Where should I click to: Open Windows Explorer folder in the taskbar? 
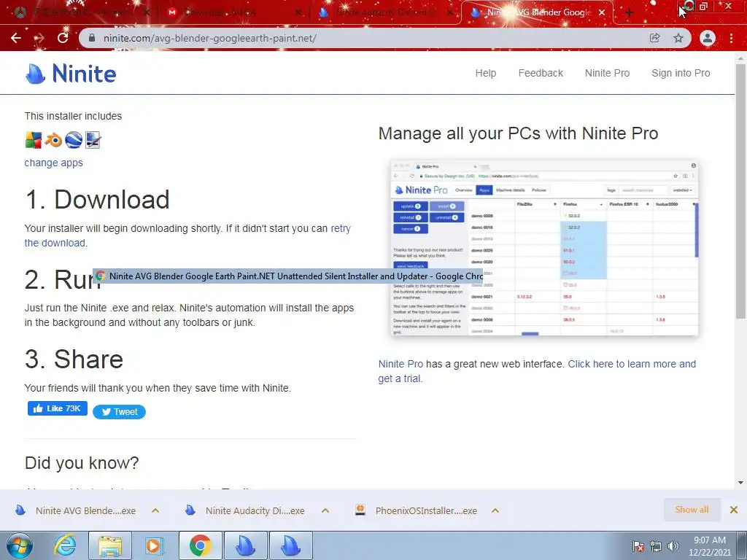point(109,545)
